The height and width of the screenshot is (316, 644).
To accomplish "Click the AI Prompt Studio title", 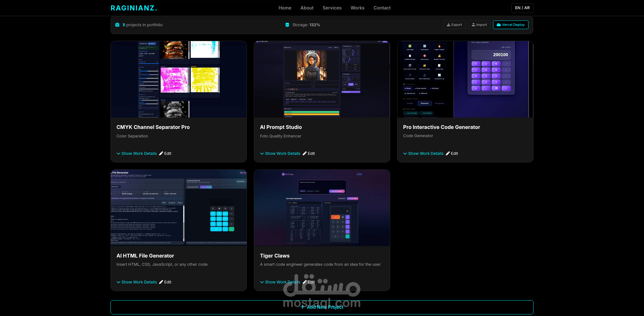I will [x=281, y=127].
